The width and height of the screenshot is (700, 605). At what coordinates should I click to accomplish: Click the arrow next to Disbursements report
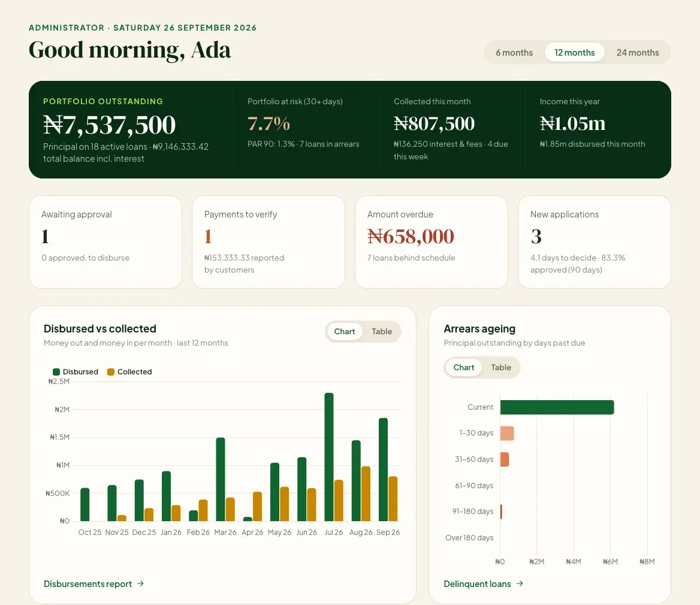(x=141, y=583)
